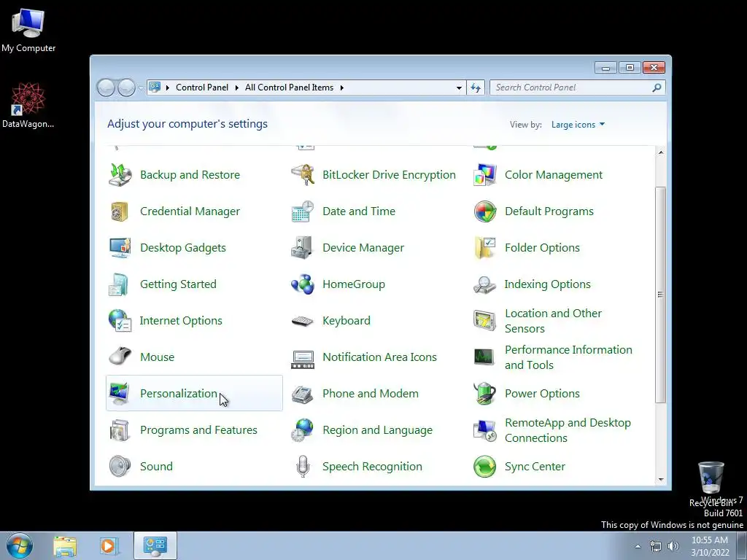Viewport: 747px width, 560px height.
Task: Open Keyboard icon
Action: 303,321
